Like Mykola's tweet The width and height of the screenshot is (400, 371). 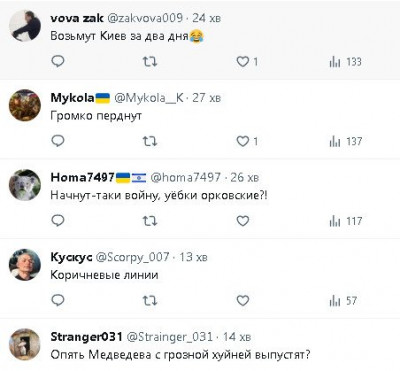243,141
